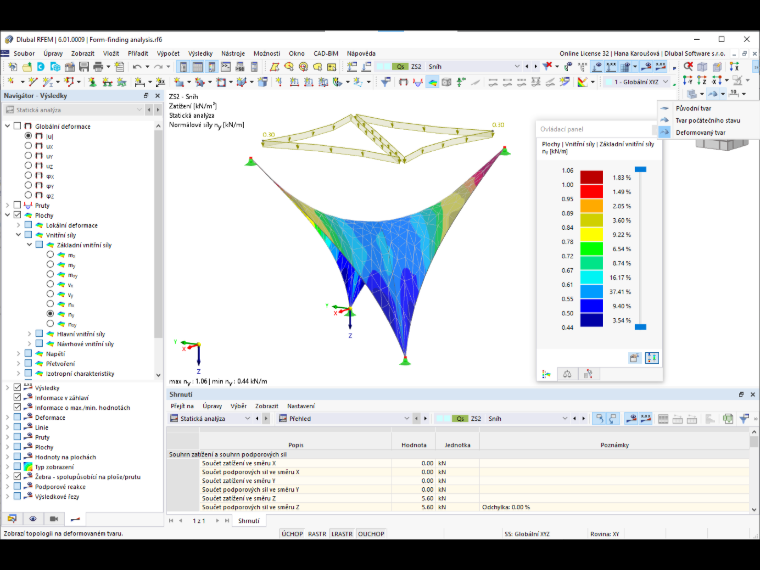Choose Tvar počátečního stavu option
This screenshot has height=570, width=760.
click(x=708, y=121)
